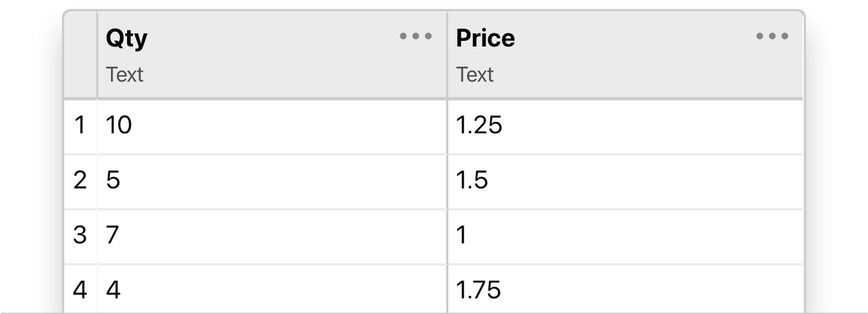Click the border between Qty and Price headers
The width and height of the screenshot is (868, 314).
click(x=446, y=55)
